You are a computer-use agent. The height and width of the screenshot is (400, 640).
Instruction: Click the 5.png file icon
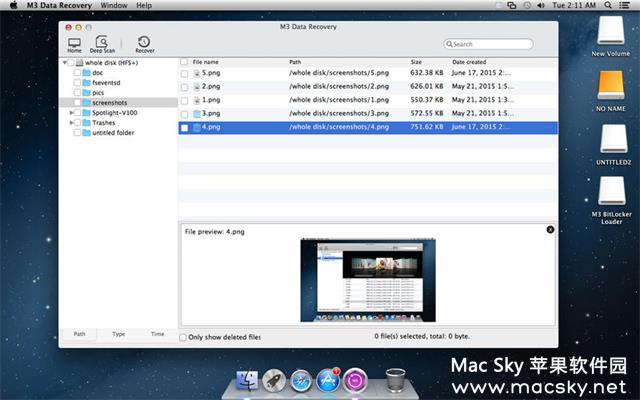click(x=197, y=73)
